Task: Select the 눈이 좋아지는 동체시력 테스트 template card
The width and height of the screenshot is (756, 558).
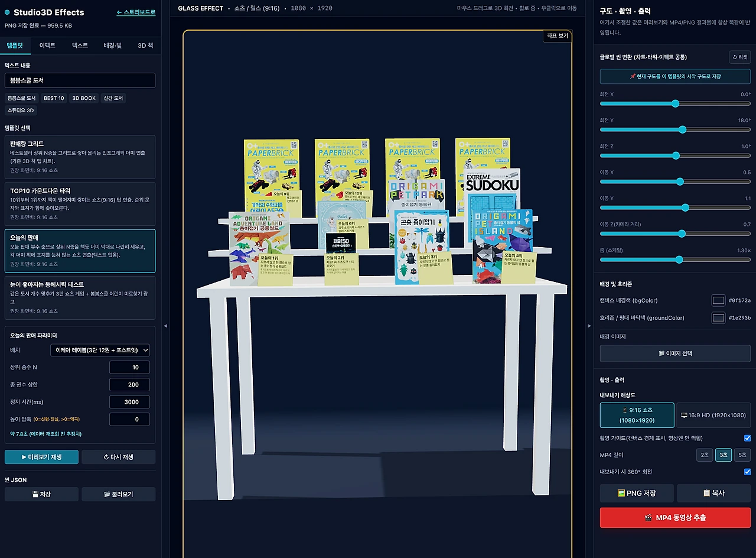Action: [80, 297]
